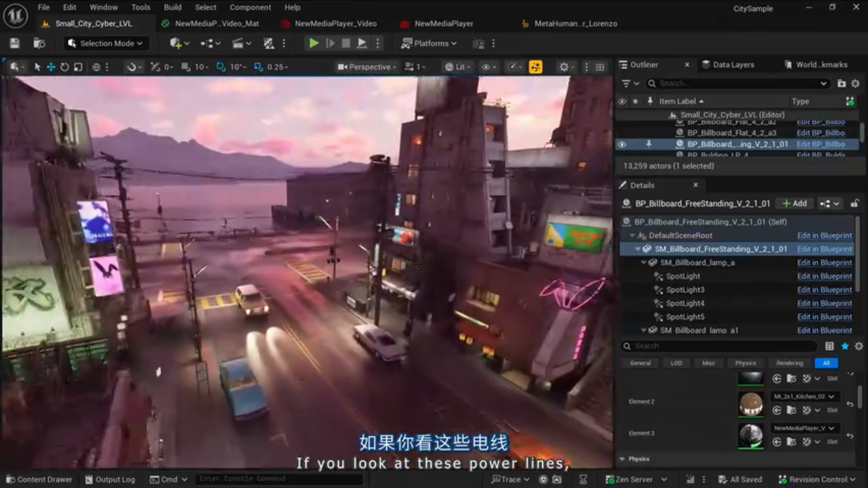The height and width of the screenshot is (488, 868).
Task: Open the Build menu
Action: tap(172, 7)
